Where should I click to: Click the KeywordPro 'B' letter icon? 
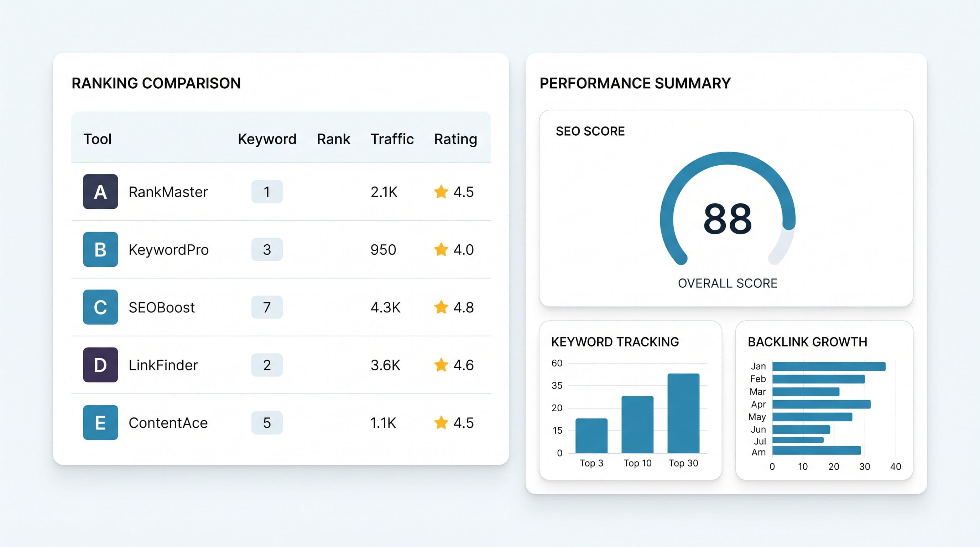(x=100, y=250)
